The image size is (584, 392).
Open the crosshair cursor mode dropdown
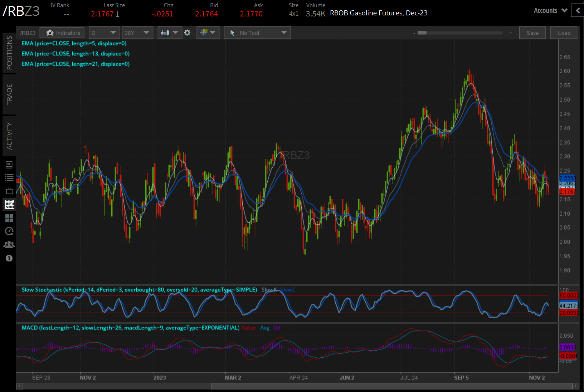tap(208, 33)
